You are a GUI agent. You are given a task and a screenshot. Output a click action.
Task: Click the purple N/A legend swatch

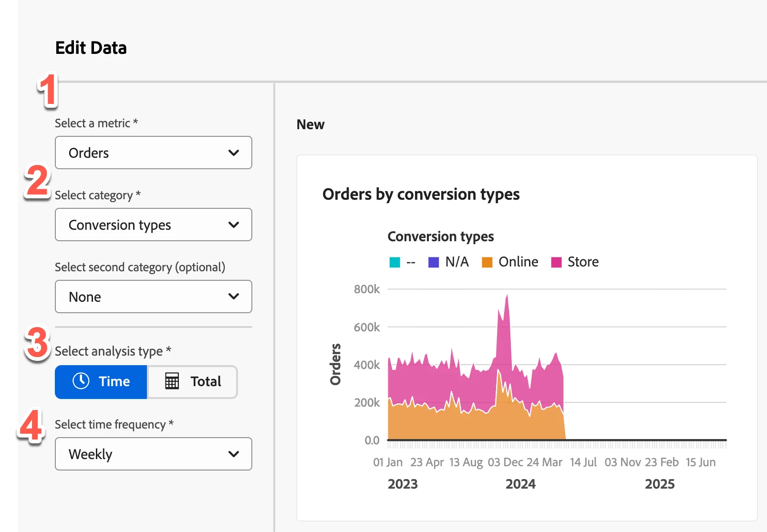433,262
